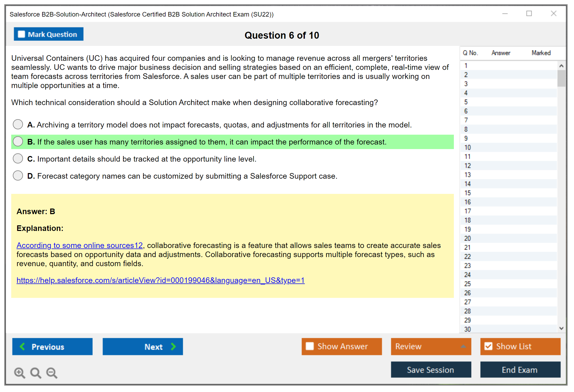Image resolution: width=574 pixels, height=392 pixels.
Task: Minimize the exam window
Action: tap(505, 14)
